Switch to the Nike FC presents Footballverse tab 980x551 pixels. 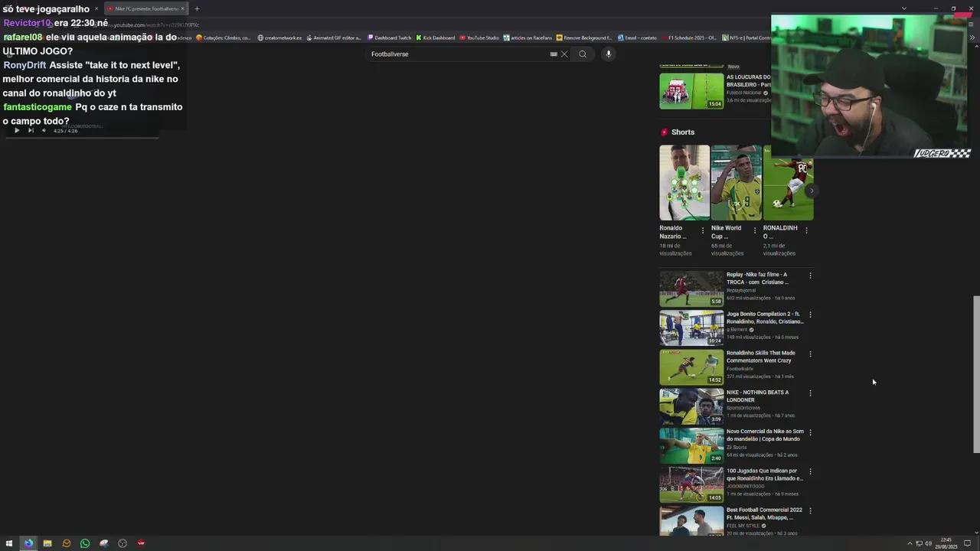click(145, 8)
